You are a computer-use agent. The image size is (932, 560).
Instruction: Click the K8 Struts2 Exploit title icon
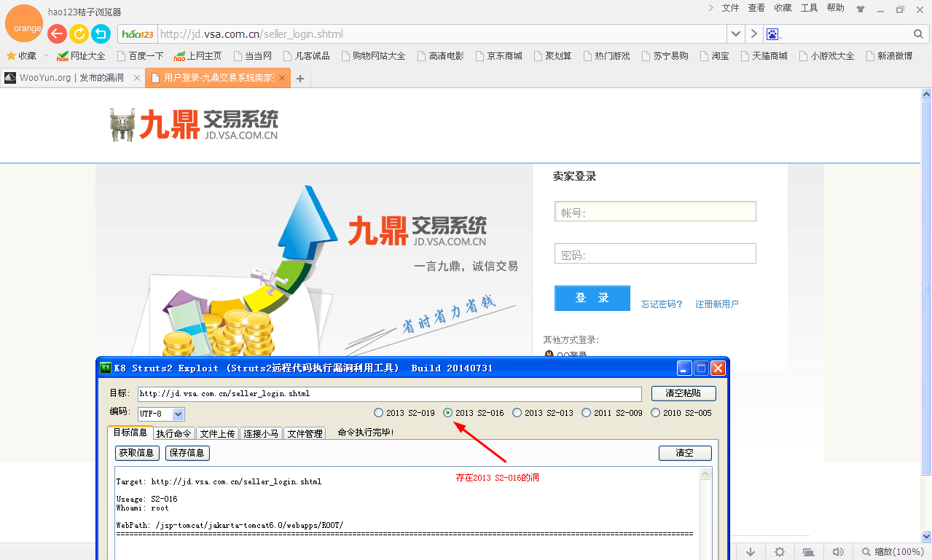pos(106,368)
